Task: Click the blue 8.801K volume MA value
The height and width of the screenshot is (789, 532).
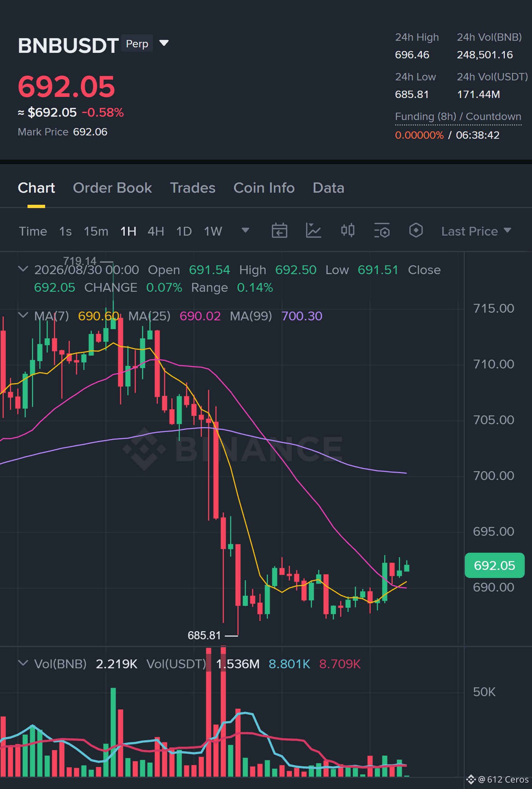Action: [289, 664]
